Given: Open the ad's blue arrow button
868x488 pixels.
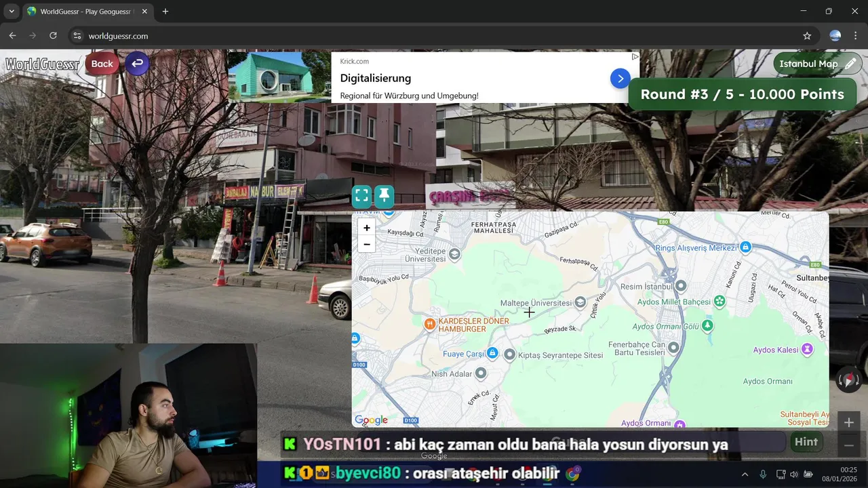Looking at the screenshot, I should click(620, 79).
